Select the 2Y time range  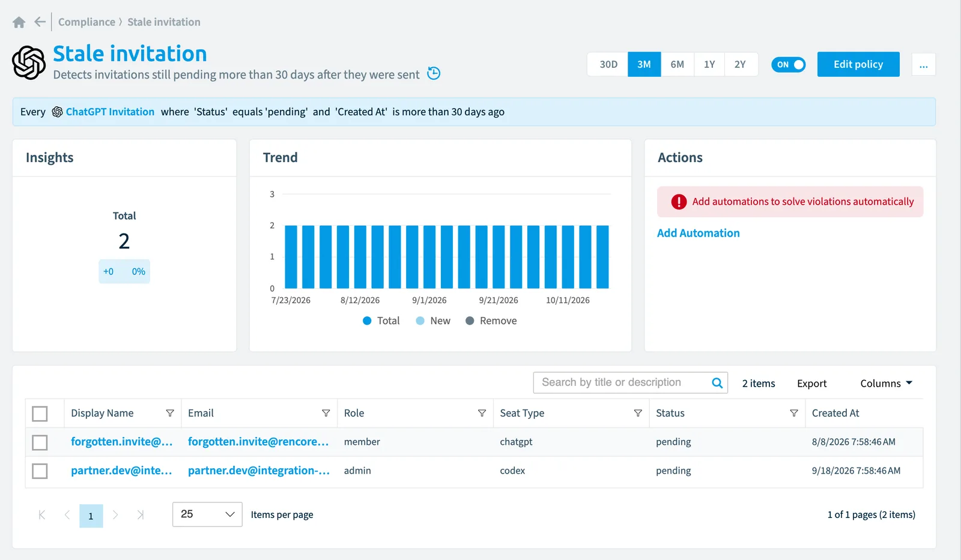741,64
